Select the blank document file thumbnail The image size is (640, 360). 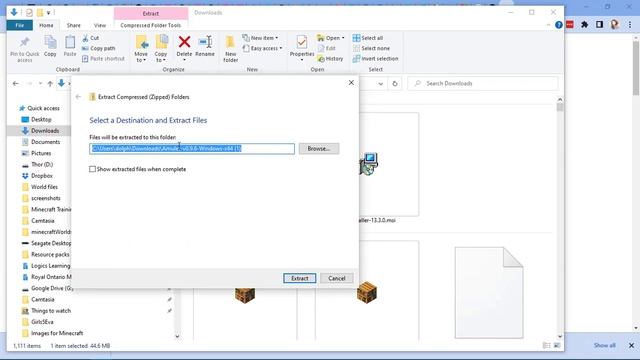tap(489, 292)
